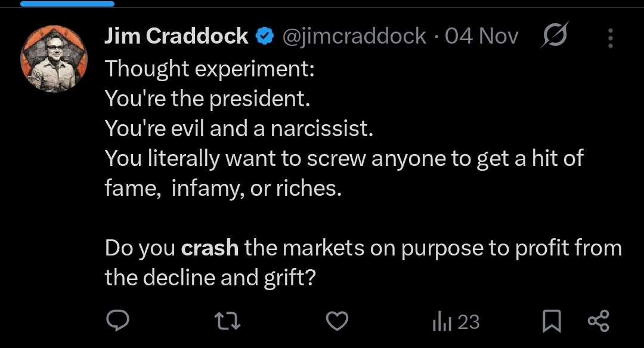Share the post via share icon
Screen dimensions: 644x348
tap(598, 322)
